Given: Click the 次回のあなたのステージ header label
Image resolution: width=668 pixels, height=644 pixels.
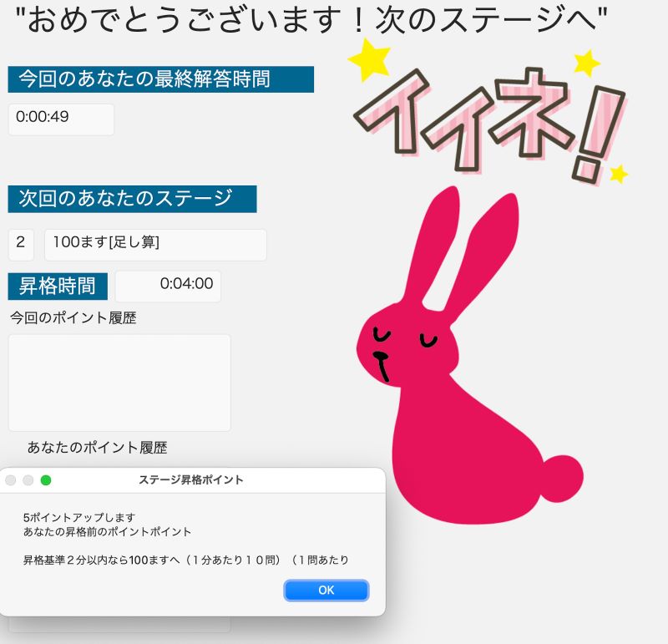Looking at the screenshot, I should 132,199.
